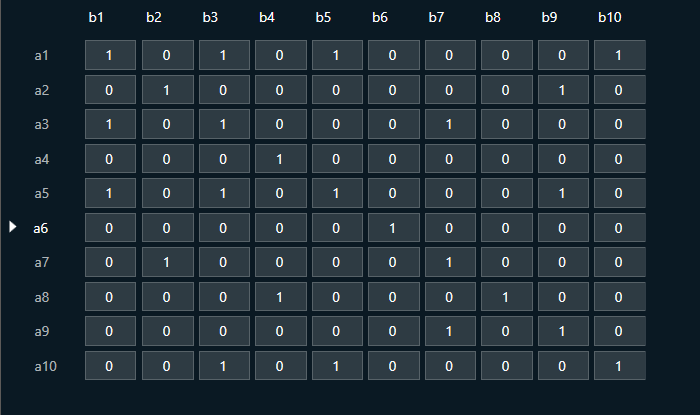Click the cell at row a6, column b6
Viewport: 700px width, 415px height.
(x=393, y=228)
